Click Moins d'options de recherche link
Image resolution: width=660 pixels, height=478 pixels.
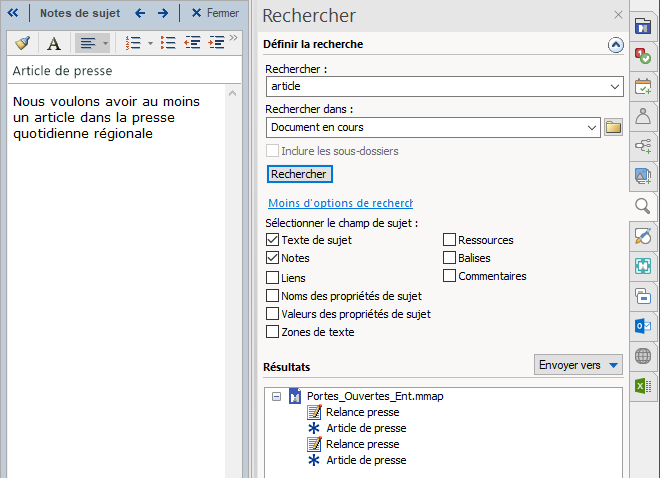(x=340, y=203)
